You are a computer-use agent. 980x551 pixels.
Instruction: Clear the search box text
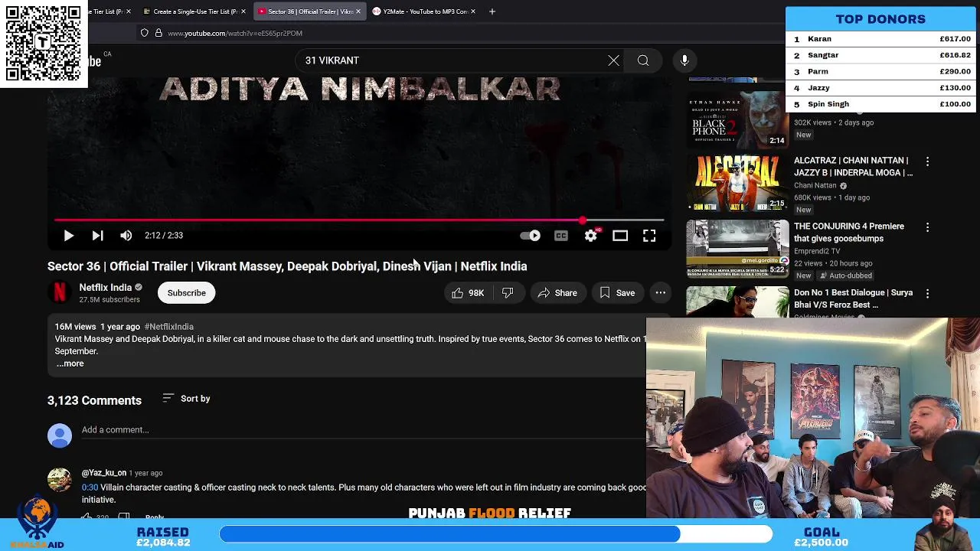point(614,60)
